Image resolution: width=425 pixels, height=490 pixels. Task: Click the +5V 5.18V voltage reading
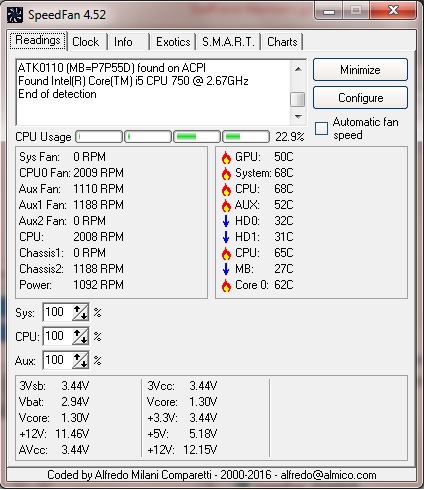point(182,434)
